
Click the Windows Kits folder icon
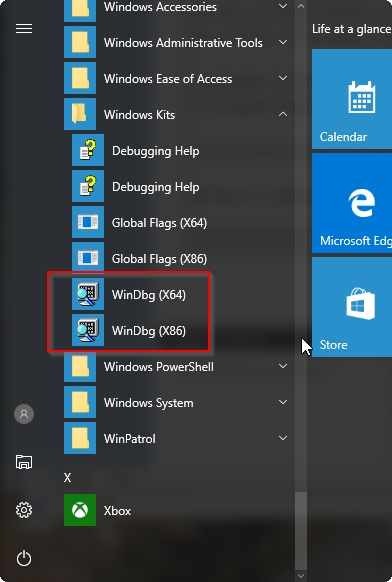pos(80,114)
